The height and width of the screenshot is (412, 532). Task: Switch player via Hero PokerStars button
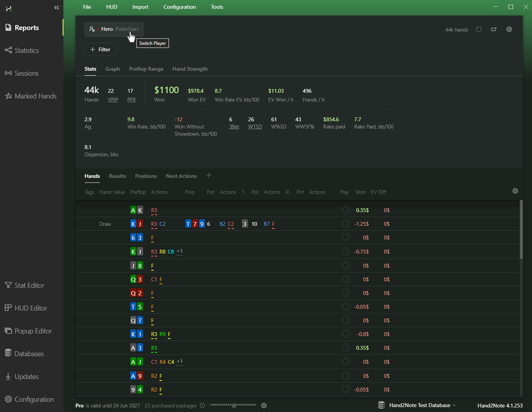pyautogui.click(x=114, y=29)
